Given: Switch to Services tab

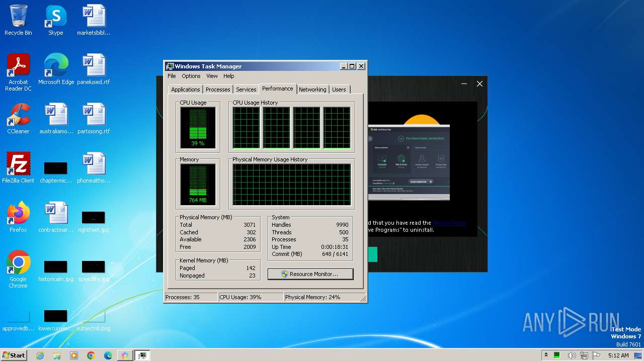Looking at the screenshot, I should [x=246, y=89].
